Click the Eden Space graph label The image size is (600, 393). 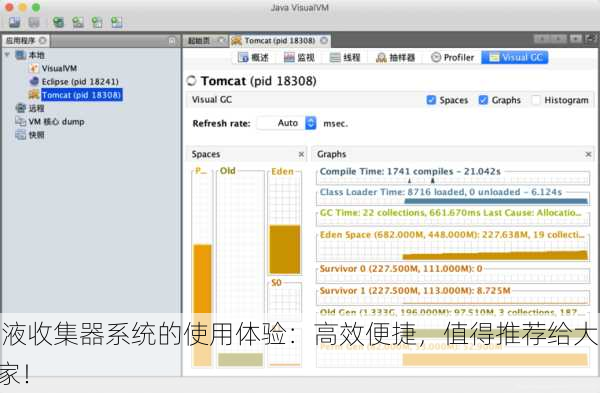click(x=452, y=235)
